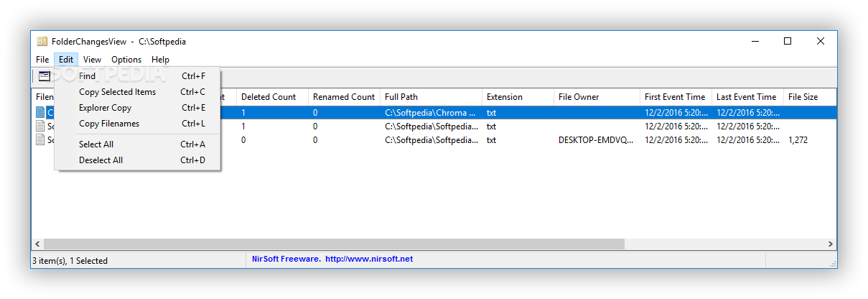Click the scroll-right arrow of the horizontal scrollbar

[830, 244]
